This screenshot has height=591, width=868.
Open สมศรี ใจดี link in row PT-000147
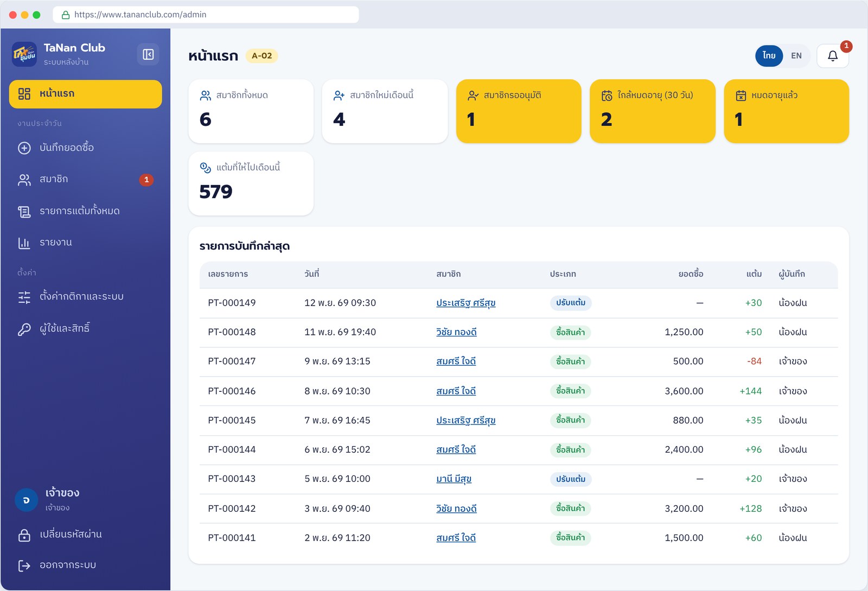pos(456,361)
